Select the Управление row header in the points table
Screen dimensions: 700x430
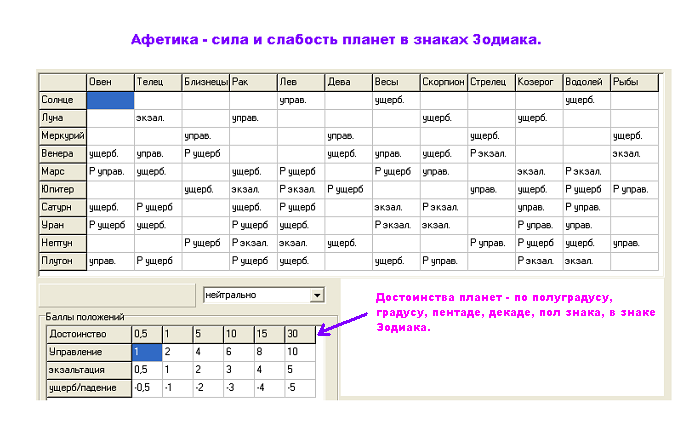(89, 352)
